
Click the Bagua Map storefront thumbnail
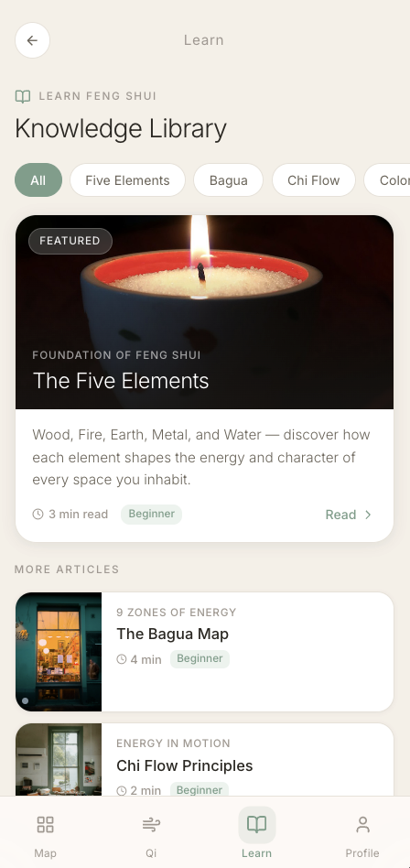click(x=59, y=652)
